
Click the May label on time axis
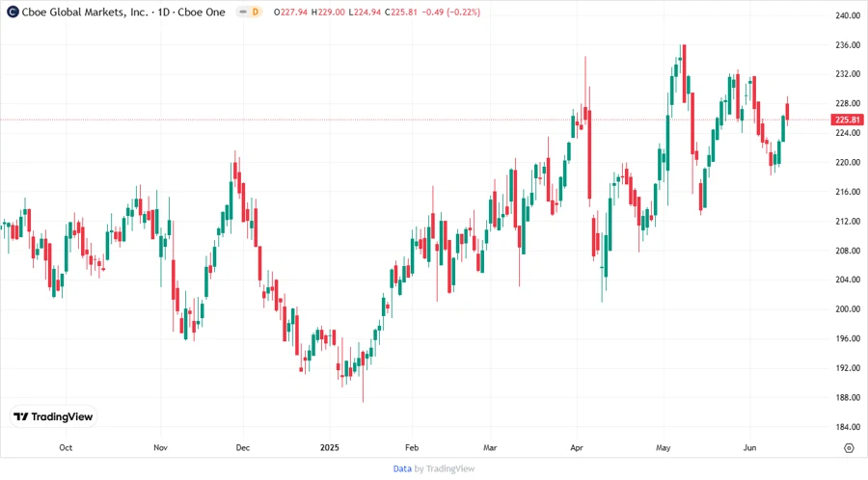point(664,447)
